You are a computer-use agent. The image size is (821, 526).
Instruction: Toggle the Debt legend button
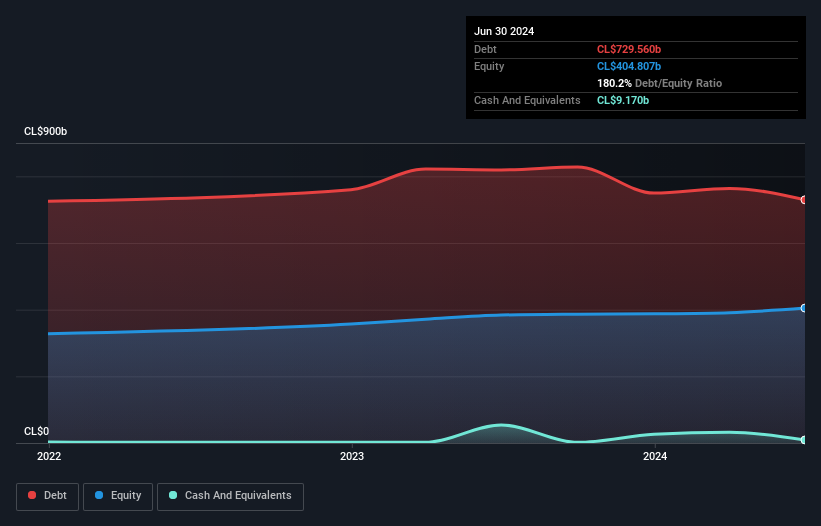[x=47, y=496]
